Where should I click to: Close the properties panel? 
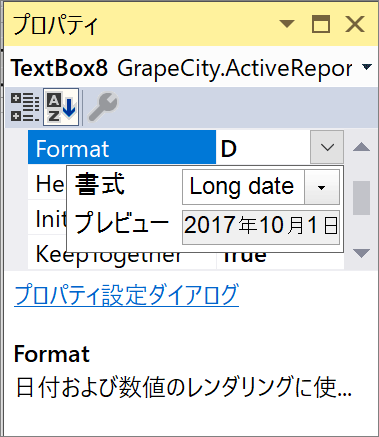tap(355, 24)
